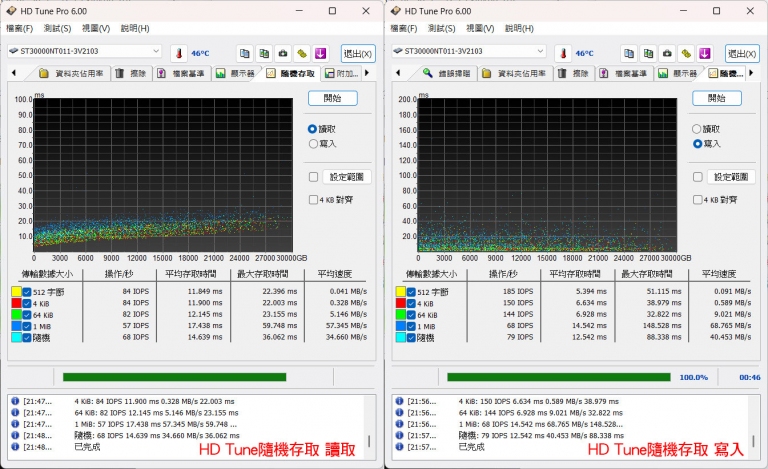Click info icon beside '隨機: 79 IOPS' log

point(399,435)
